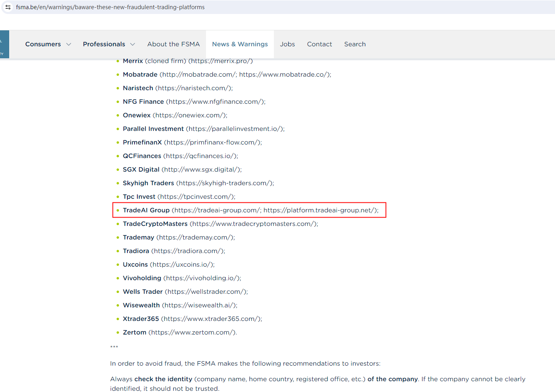The height and width of the screenshot is (392, 555).
Task: Click the Xtrader365 list entry
Action: click(141, 319)
